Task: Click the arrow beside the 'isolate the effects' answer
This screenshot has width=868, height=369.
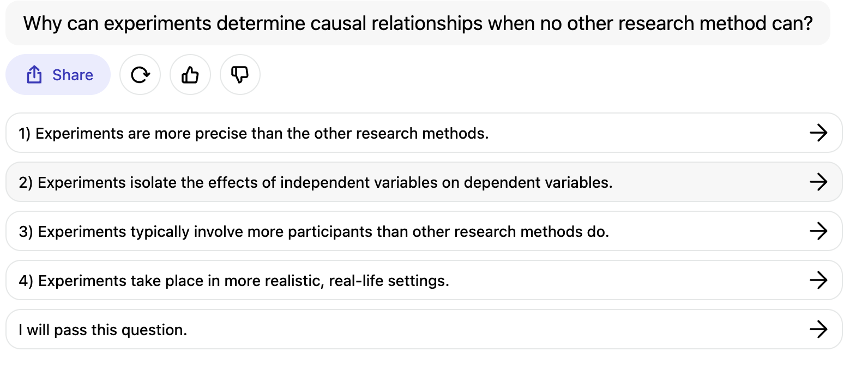Action: (818, 182)
